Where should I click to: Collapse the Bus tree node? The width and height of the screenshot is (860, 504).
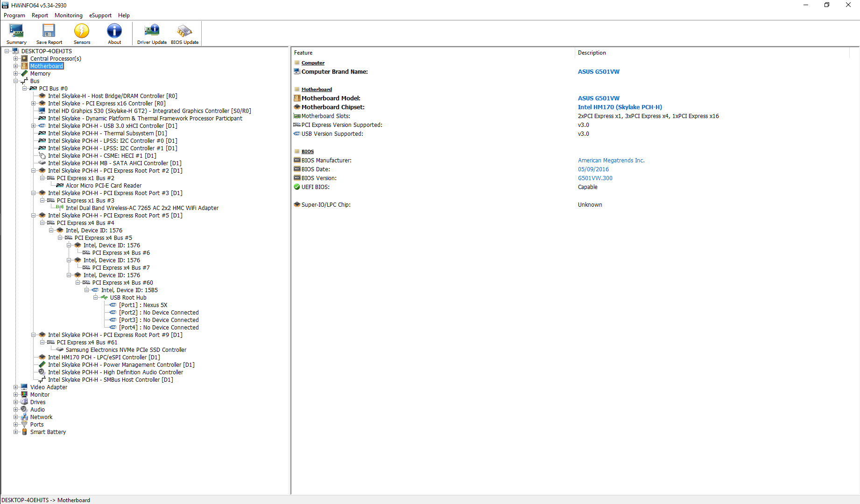[15, 81]
